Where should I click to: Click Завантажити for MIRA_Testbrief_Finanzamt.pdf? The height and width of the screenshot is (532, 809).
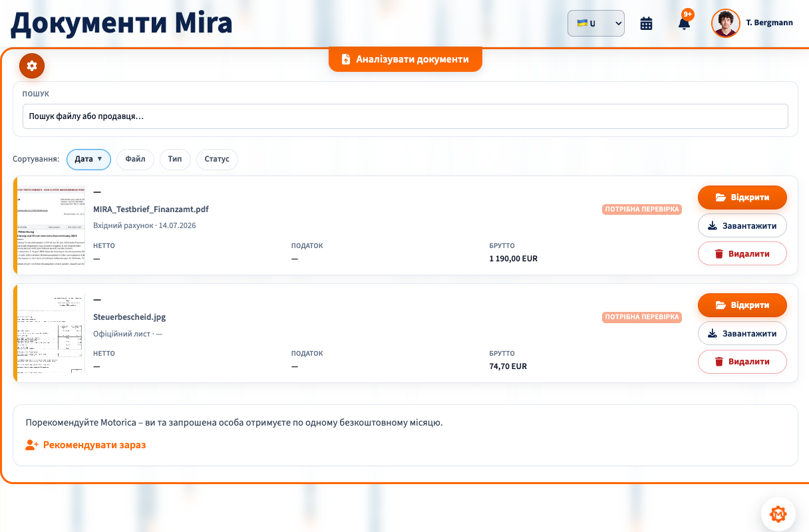tap(742, 225)
